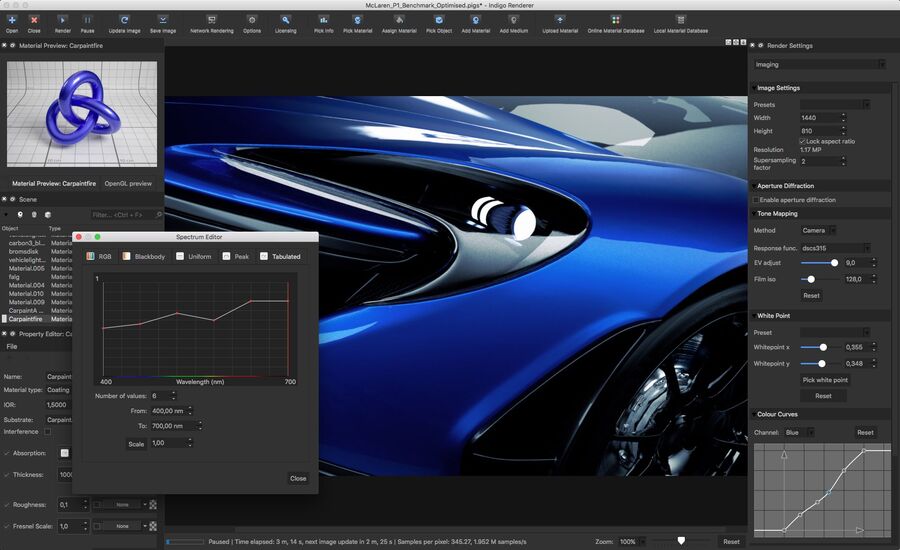
Task: Open the colour curves Channel dropdown
Action: pyautogui.click(x=798, y=432)
